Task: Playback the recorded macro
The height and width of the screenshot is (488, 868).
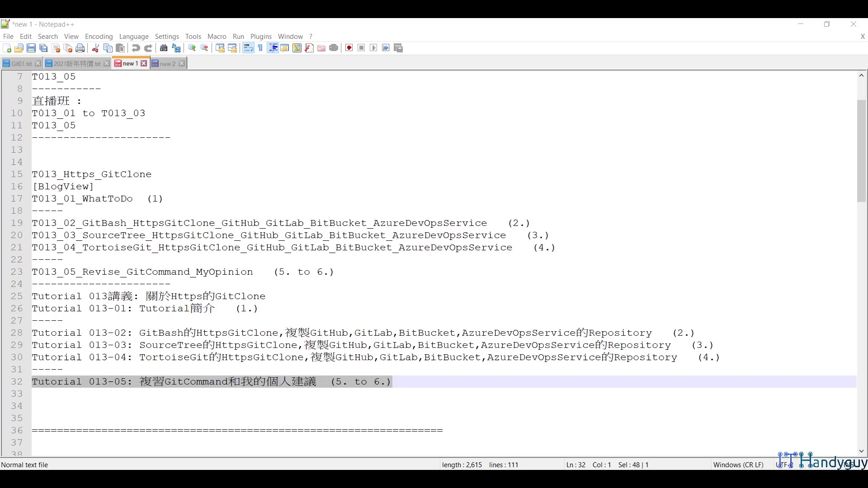Action: click(373, 48)
